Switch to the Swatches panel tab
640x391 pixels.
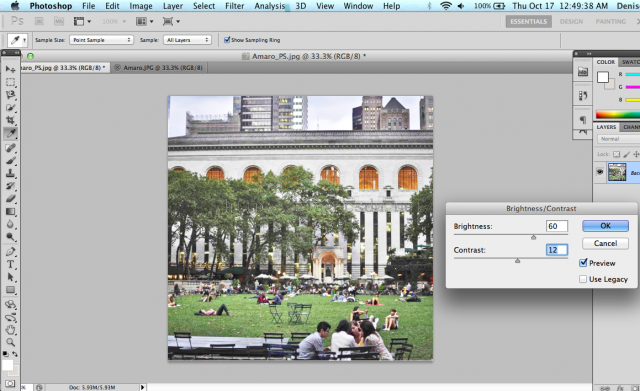(631, 62)
